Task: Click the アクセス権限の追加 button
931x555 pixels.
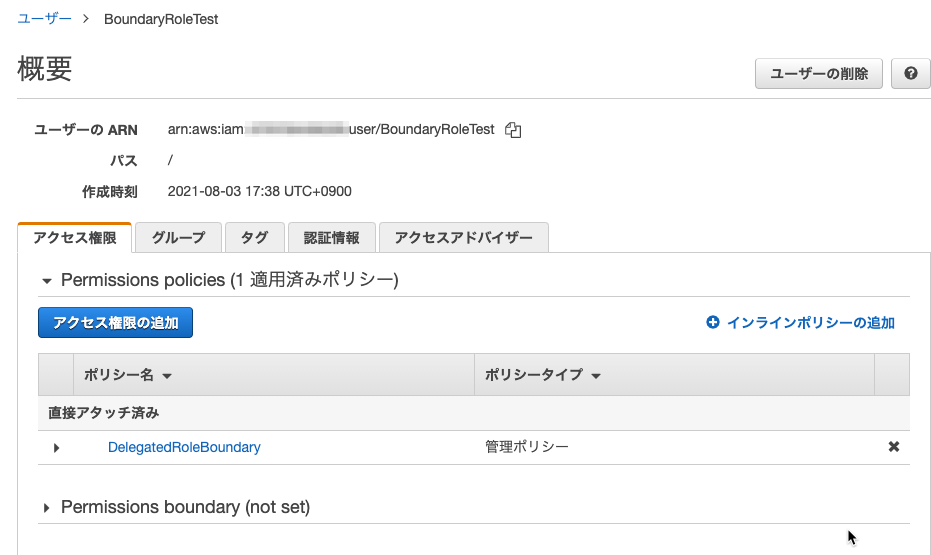Action: coord(115,322)
